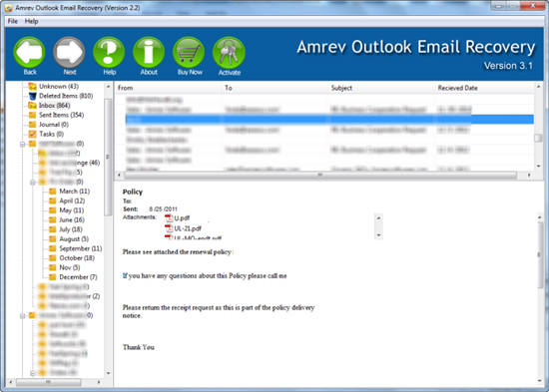Click the Buy Now shopping cart icon
The image size is (549, 392).
[189, 53]
